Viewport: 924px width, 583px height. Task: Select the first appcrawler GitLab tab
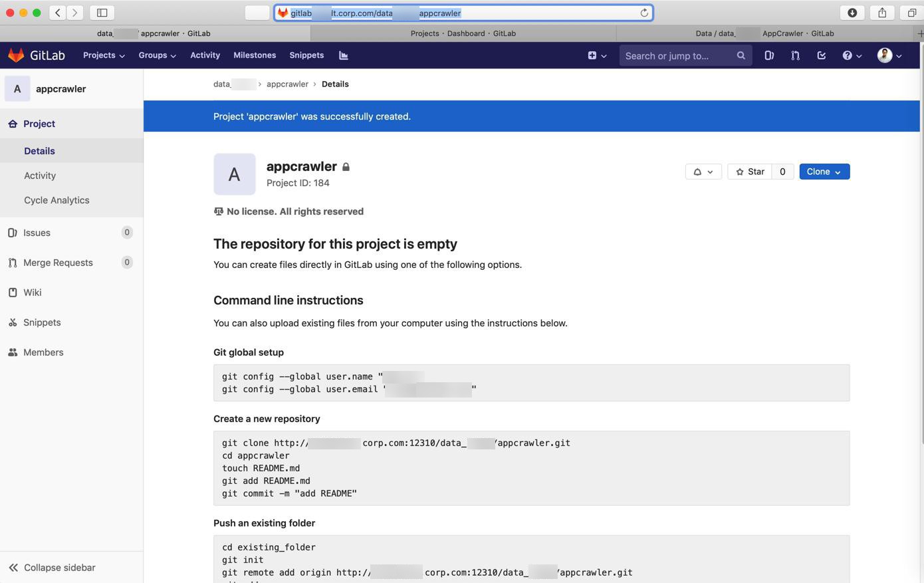click(x=154, y=33)
